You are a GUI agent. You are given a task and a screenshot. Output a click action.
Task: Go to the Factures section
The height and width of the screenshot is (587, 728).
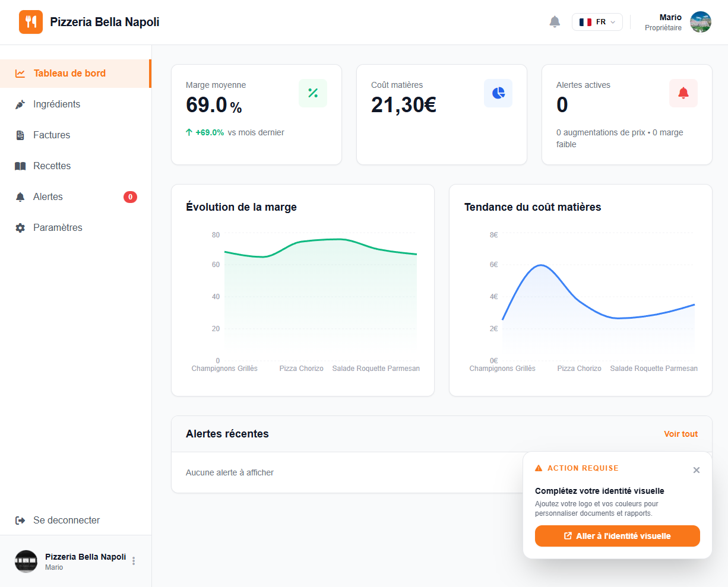coord(52,135)
